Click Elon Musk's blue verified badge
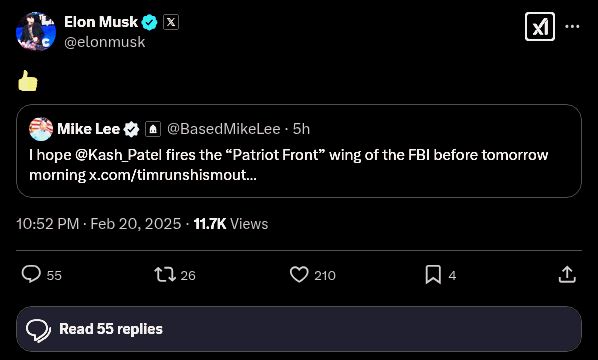This screenshot has height=360, width=598. pyautogui.click(x=150, y=22)
